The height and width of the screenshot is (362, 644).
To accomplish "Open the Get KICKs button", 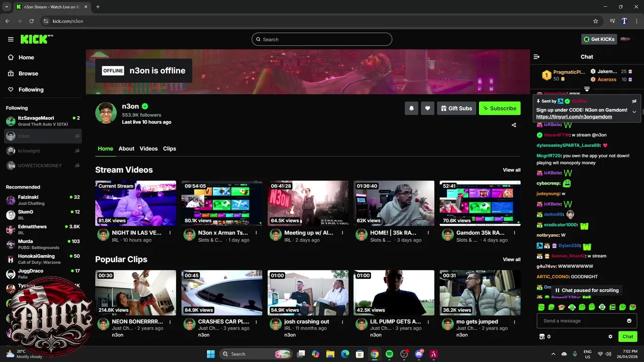I will 599,39.
